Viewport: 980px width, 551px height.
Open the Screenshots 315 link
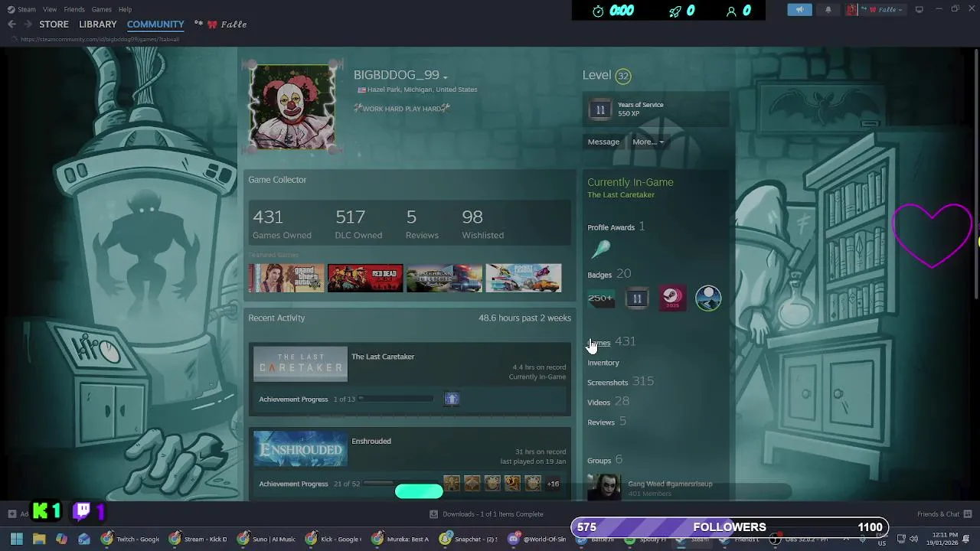point(620,382)
